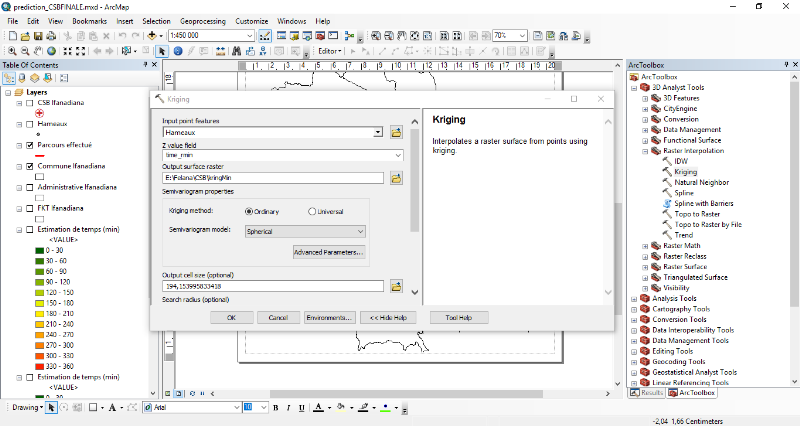Select the Zoom In tool
This screenshot has height=426, width=800.
coord(11,50)
